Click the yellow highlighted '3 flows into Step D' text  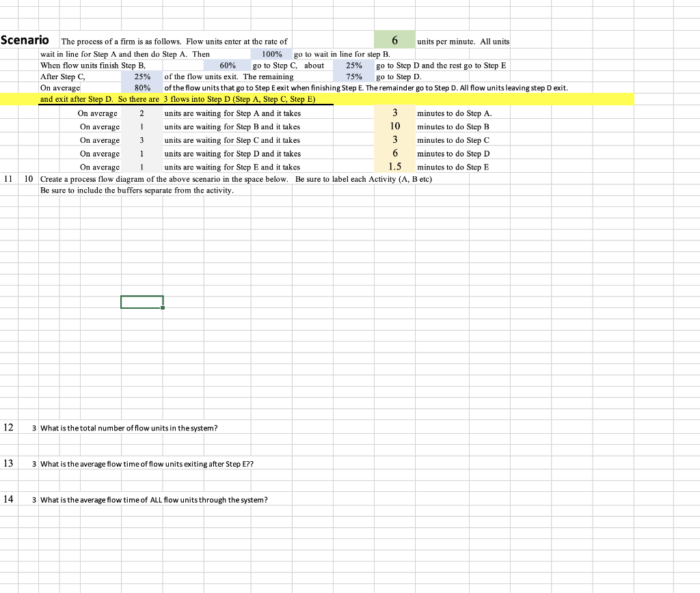pos(239,99)
